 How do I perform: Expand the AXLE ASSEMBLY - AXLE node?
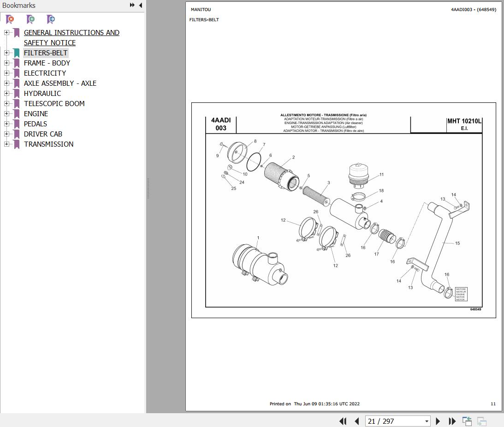6,83
